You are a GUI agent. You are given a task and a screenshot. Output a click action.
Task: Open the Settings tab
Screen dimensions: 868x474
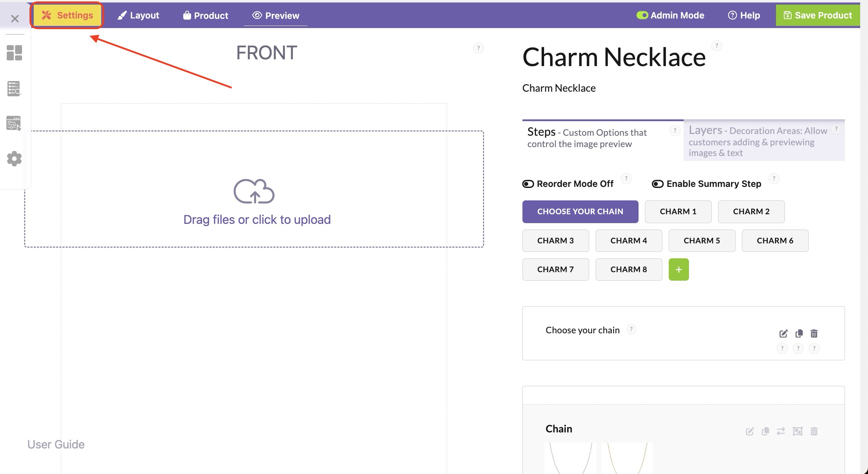67,15
